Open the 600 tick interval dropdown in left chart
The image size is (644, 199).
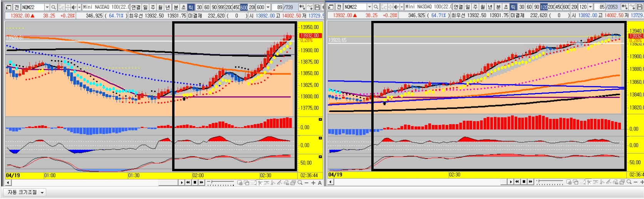click(268, 7)
